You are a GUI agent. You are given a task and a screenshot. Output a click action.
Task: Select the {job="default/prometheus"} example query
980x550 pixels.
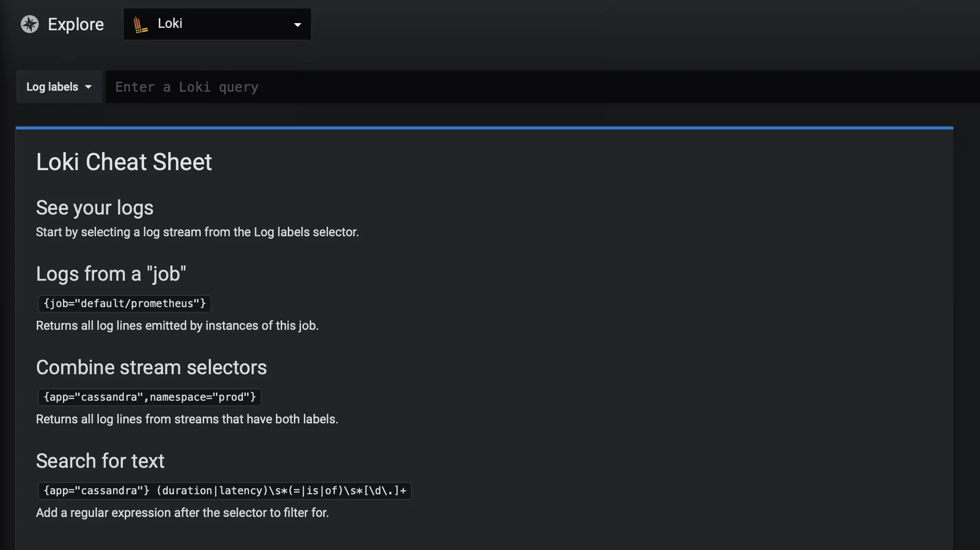pyautogui.click(x=124, y=303)
